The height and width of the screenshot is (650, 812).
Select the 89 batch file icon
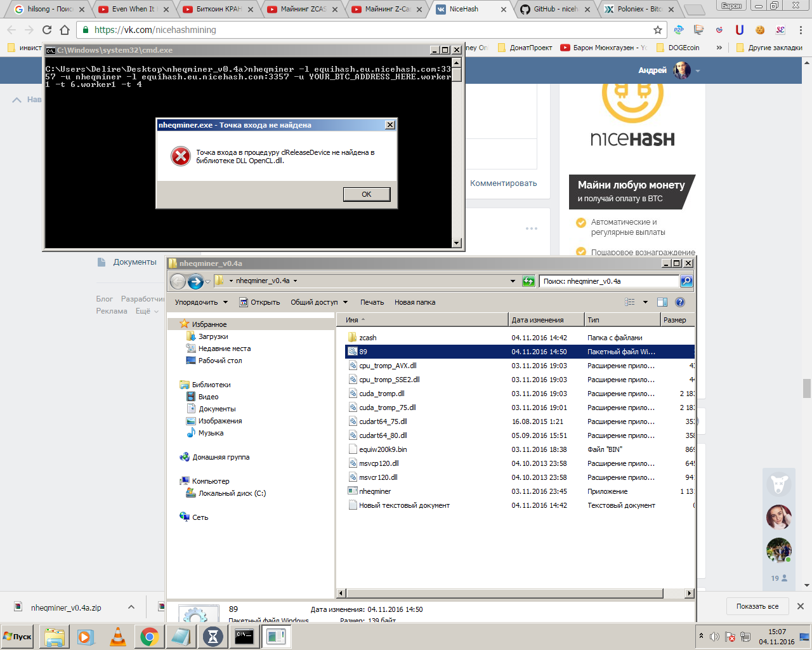353,352
